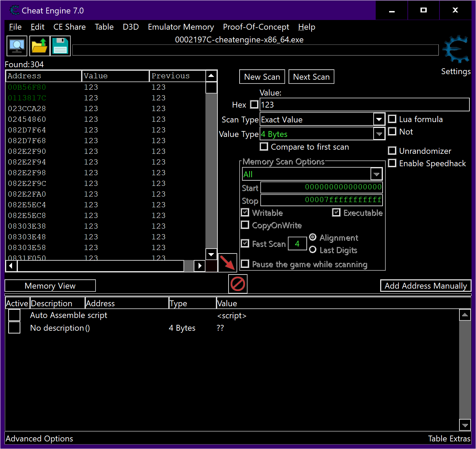This screenshot has width=476, height=449.
Task: Open the File menu
Action: tap(15, 27)
